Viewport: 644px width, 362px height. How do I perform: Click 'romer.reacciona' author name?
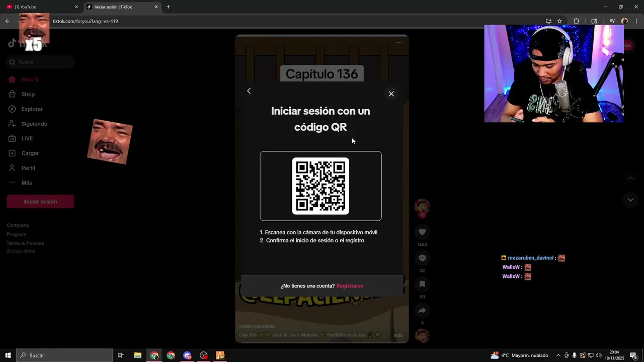257,326
